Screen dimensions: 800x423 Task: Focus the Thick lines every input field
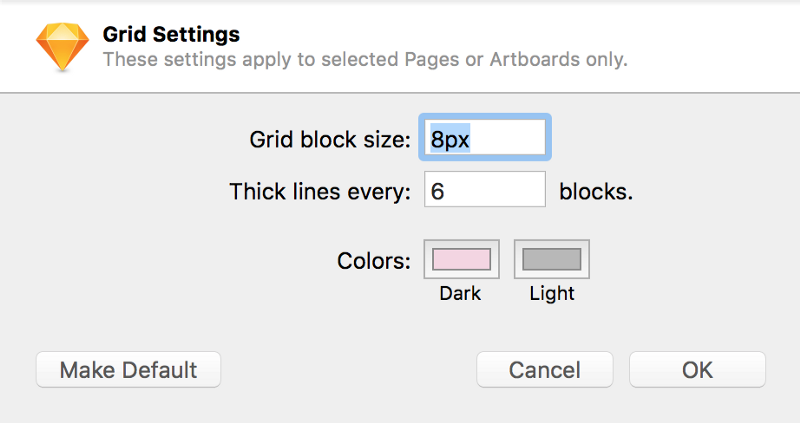[x=485, y=190]
